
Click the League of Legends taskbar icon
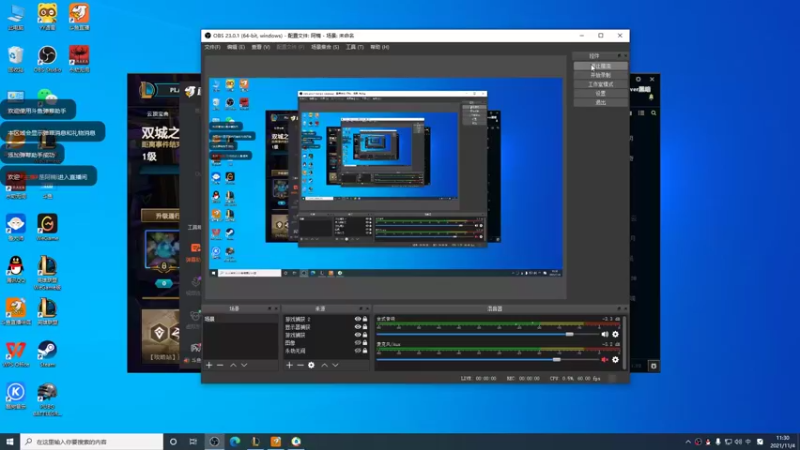[x=255, y=441]
